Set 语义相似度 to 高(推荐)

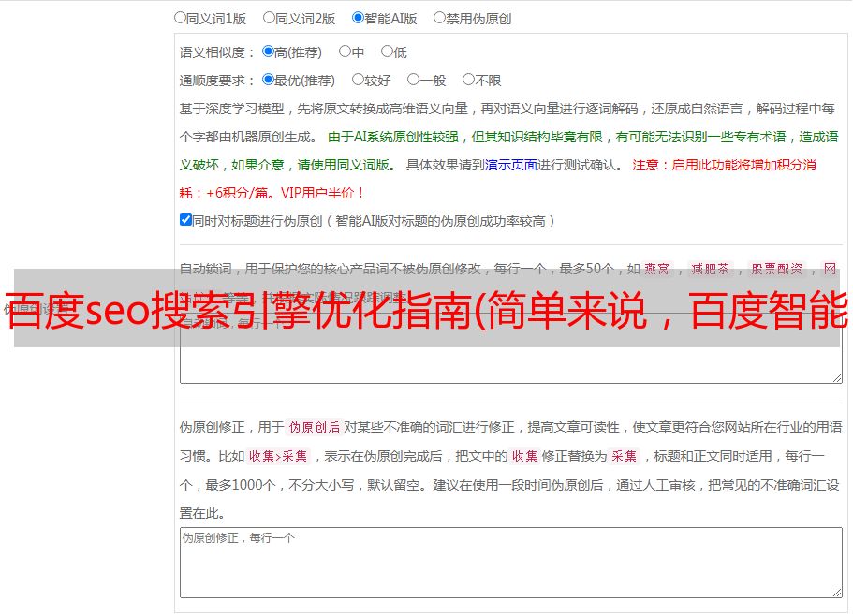tap(268, 51)
